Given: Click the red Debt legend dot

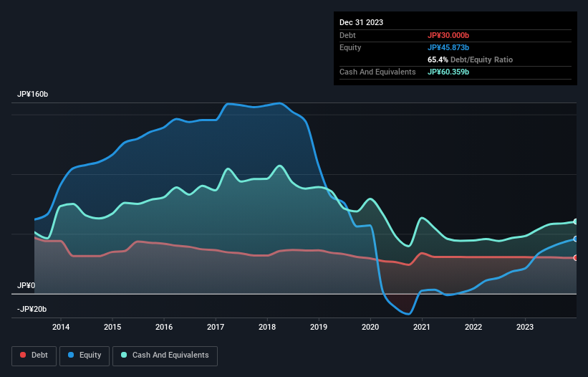Looking at the screenshot, I should pyautogui.click(x=23, y=355).
